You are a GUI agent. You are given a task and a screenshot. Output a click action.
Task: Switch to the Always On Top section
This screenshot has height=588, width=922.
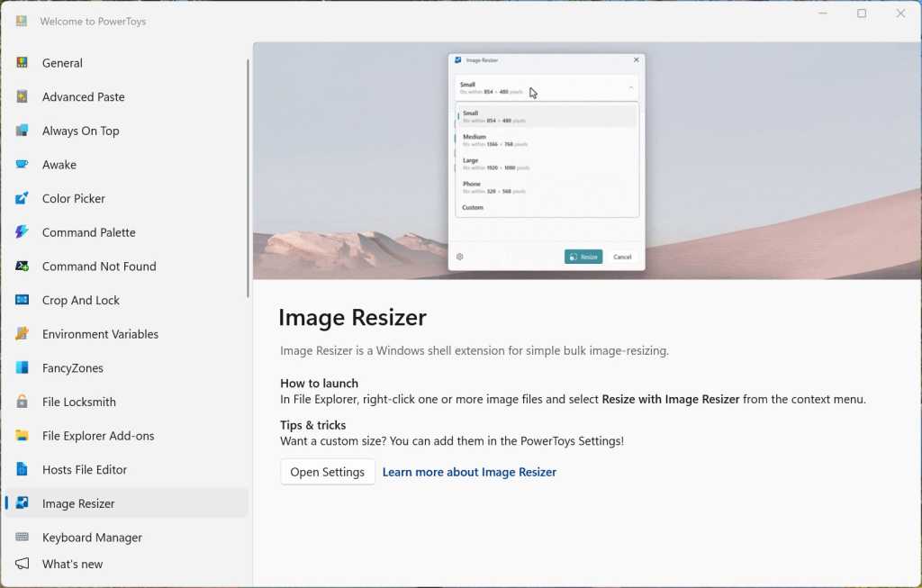click(79, 131)
